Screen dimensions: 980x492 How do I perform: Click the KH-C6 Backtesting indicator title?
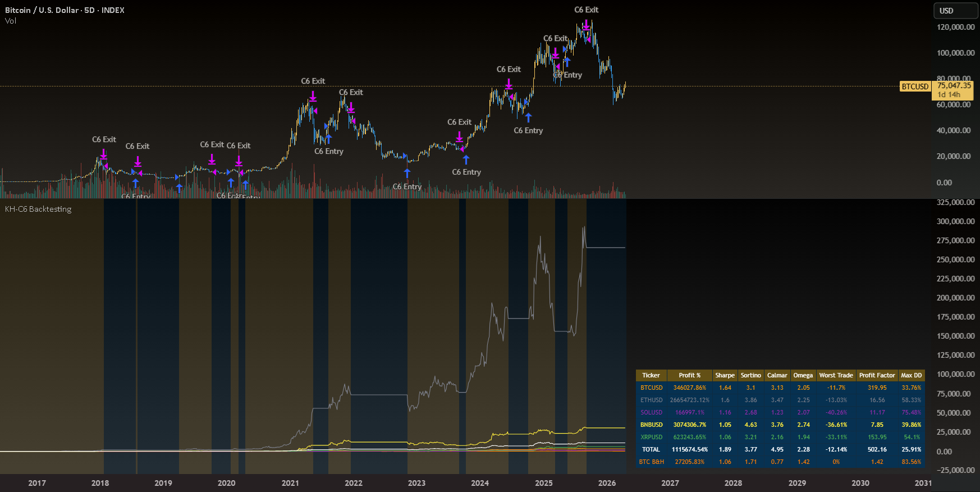point(38,209)
